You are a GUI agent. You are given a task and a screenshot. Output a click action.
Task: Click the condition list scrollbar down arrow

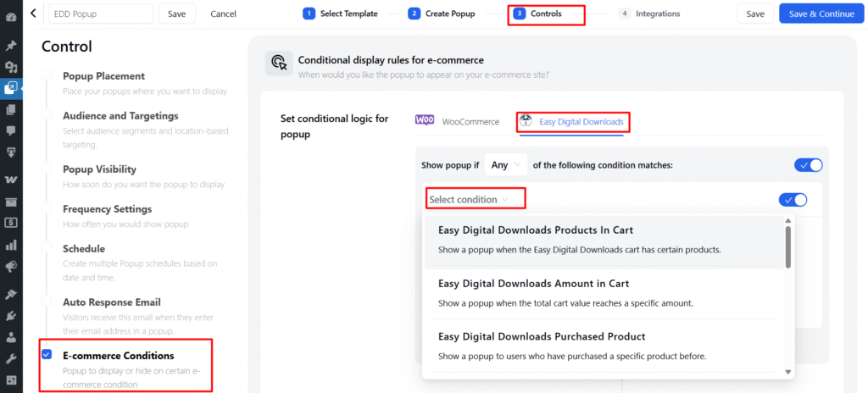coord(787,372)
